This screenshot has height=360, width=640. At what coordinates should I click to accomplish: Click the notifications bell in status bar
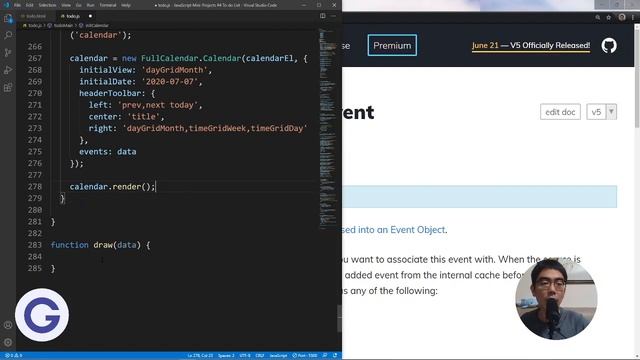point(335,356)
